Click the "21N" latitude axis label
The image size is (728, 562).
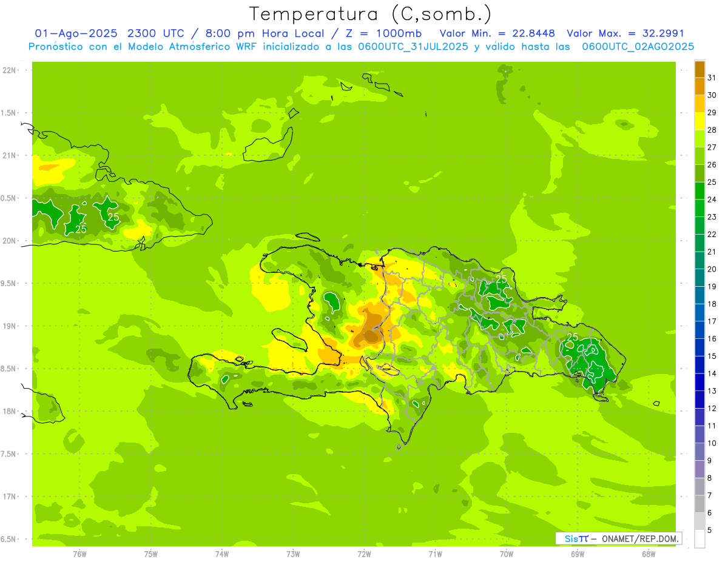pyautogui.click(x=8, y=155)
